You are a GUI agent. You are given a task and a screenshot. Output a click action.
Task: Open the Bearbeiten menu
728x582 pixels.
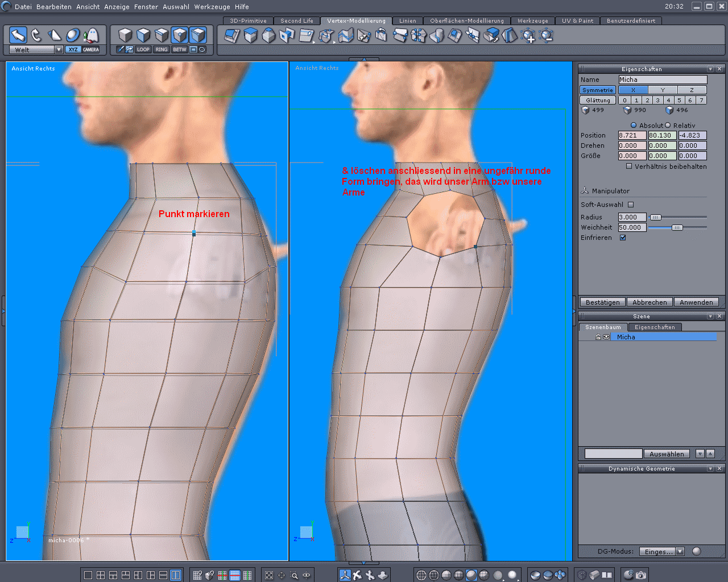[54, 7]
